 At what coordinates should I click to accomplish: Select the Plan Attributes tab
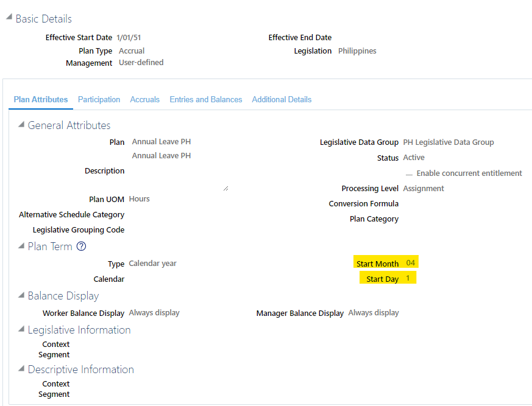click(41, 100)
